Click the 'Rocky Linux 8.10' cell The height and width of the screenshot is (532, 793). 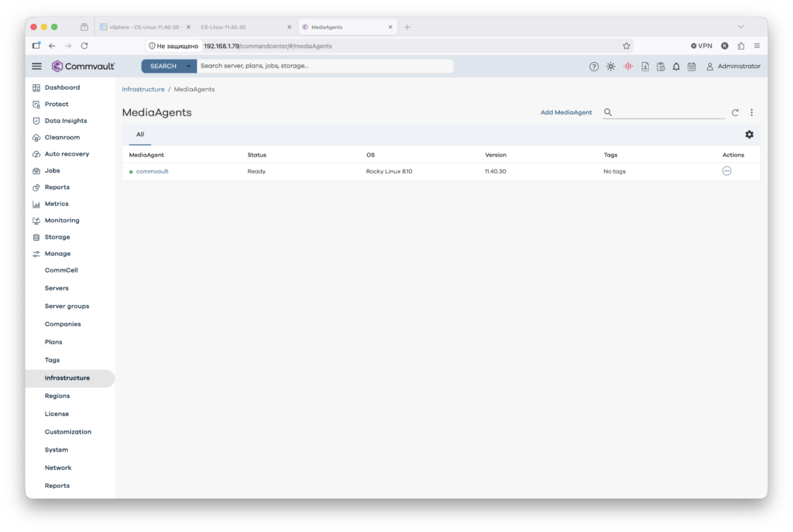(389, 171)
